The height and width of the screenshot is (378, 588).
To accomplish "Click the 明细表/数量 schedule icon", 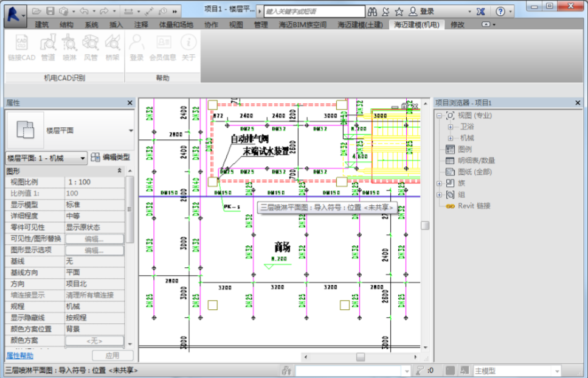I will (x=450, y=161).
